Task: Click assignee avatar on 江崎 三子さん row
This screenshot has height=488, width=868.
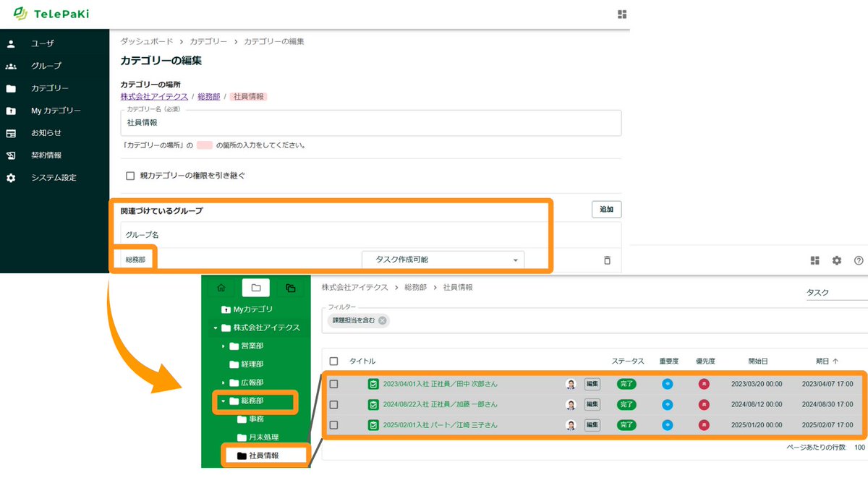Action: pyautogui.click(x=571, y=425)
